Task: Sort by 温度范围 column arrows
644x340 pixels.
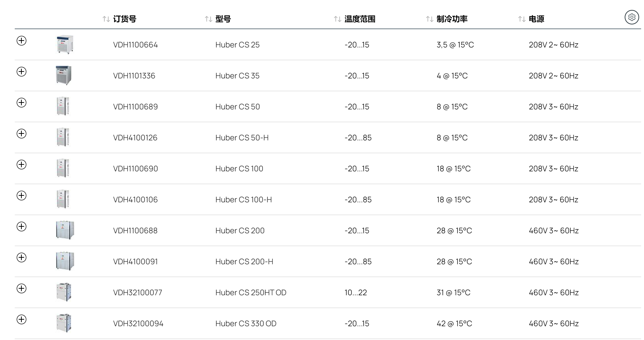Action: tap(338, 19)
